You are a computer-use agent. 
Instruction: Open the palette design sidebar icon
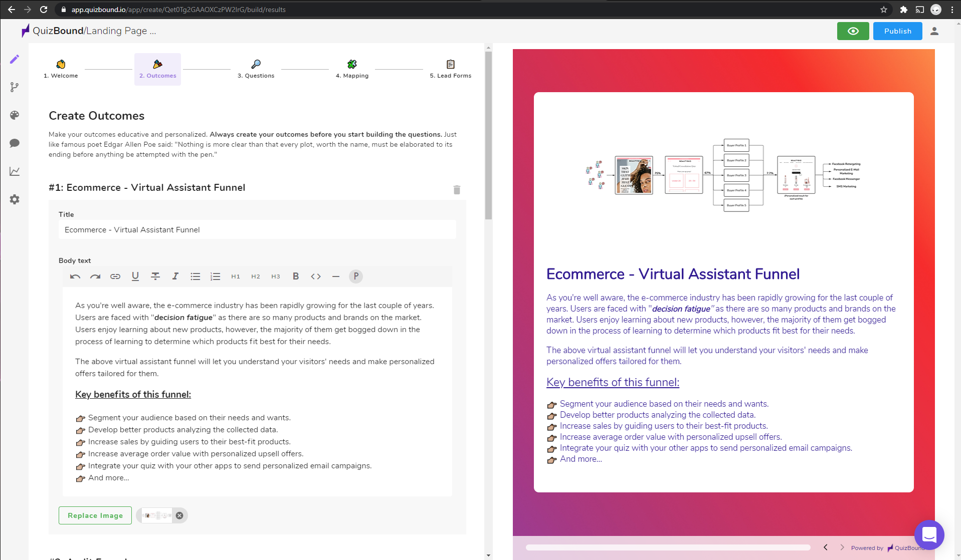(15, 115)
